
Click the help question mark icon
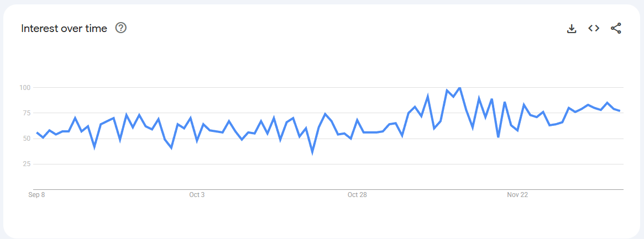point(121,28)
